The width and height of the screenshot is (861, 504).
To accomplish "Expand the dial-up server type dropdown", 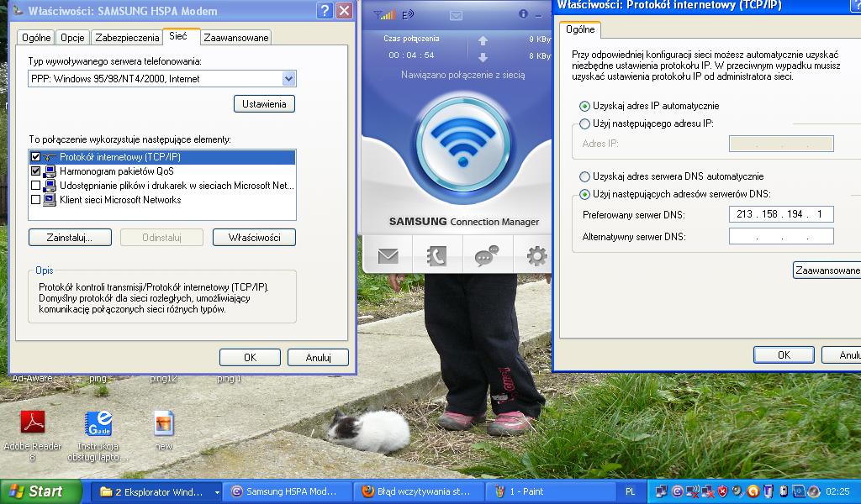I will click(x=289, y=78).
